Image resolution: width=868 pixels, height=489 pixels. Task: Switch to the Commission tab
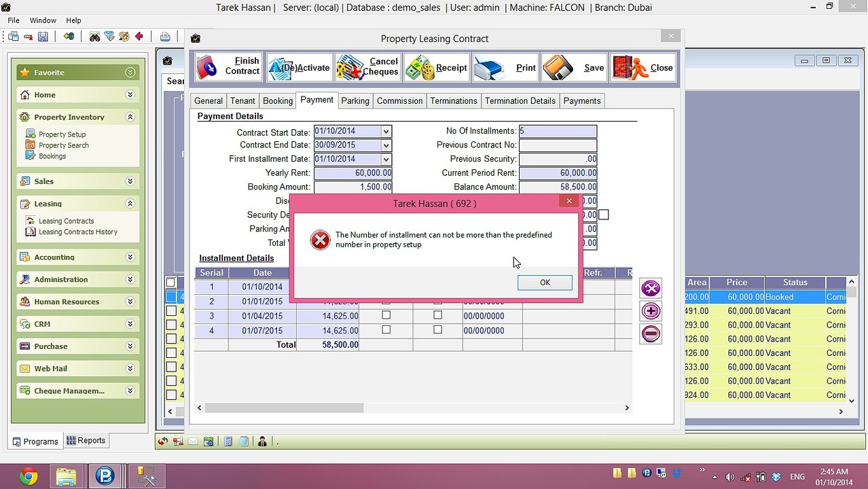[x=399, y=101]
